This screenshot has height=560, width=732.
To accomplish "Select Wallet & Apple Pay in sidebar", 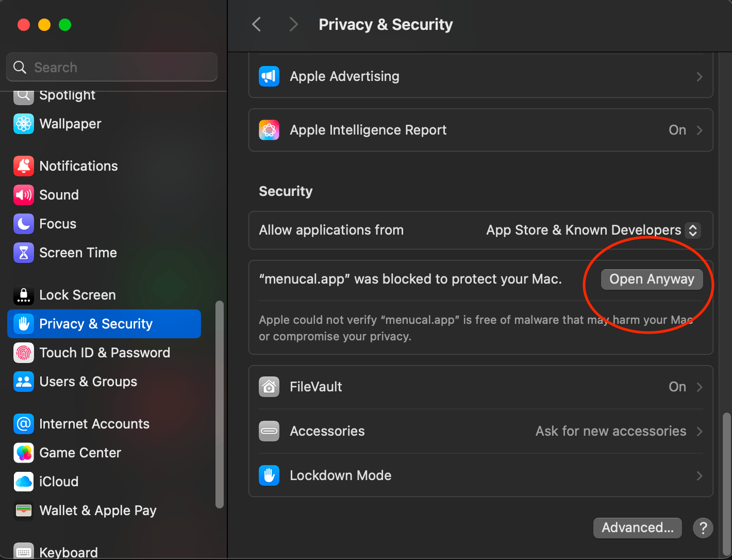I will click(x=104, y=510).
